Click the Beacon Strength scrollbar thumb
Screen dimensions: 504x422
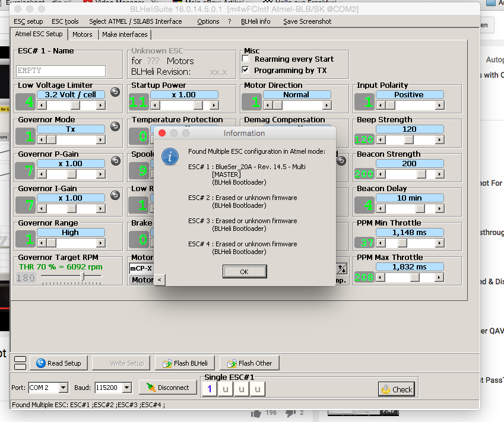coord(421,174)
